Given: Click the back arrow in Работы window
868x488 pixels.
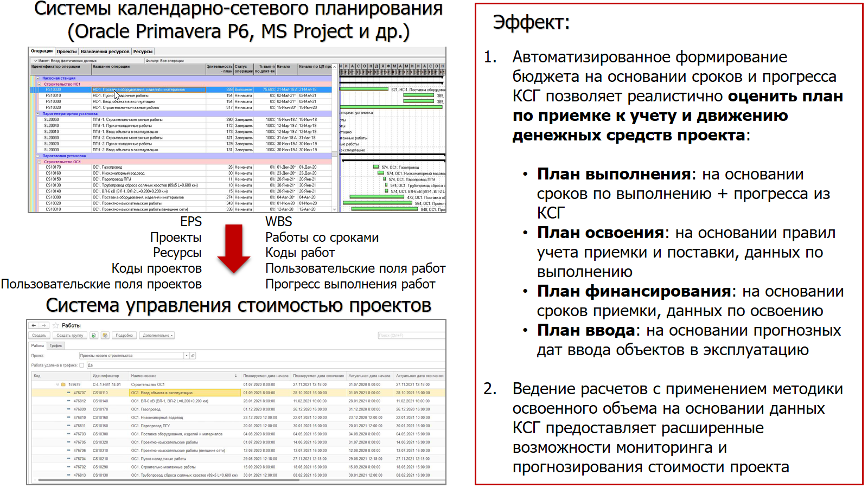Looking at the screenshot, I should tap(34, 325).
